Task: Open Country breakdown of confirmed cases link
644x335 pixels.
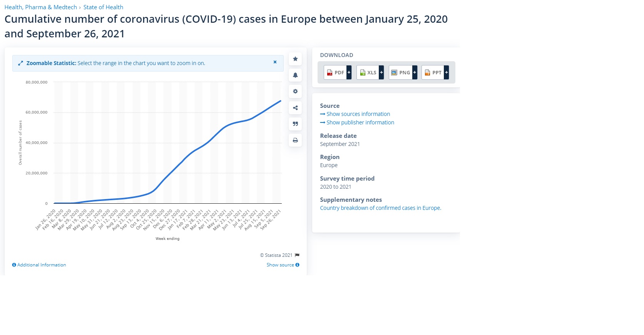Action: tap(380, 208)
